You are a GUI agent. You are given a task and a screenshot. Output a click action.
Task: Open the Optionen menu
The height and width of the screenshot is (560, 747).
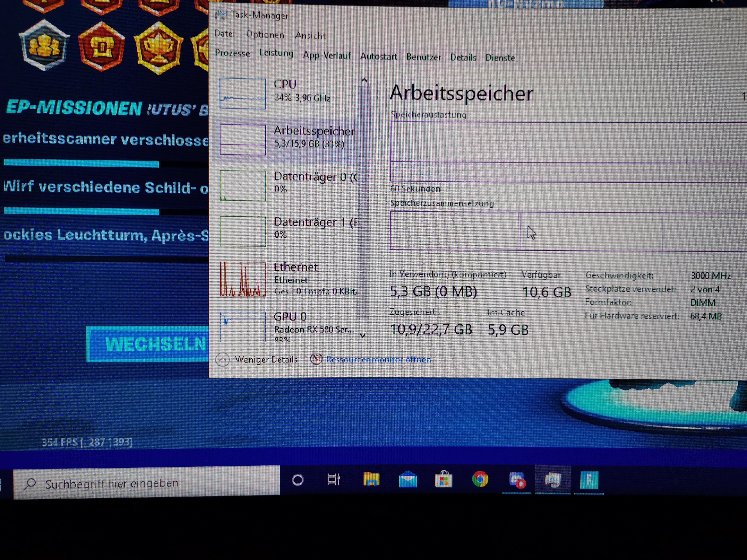(x=265, y=35)
